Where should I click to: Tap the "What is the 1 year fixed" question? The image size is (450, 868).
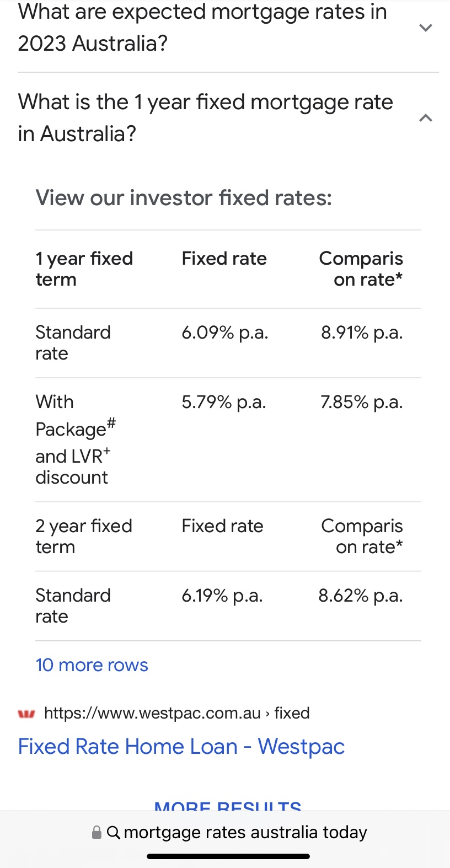[x=205, y=118]
